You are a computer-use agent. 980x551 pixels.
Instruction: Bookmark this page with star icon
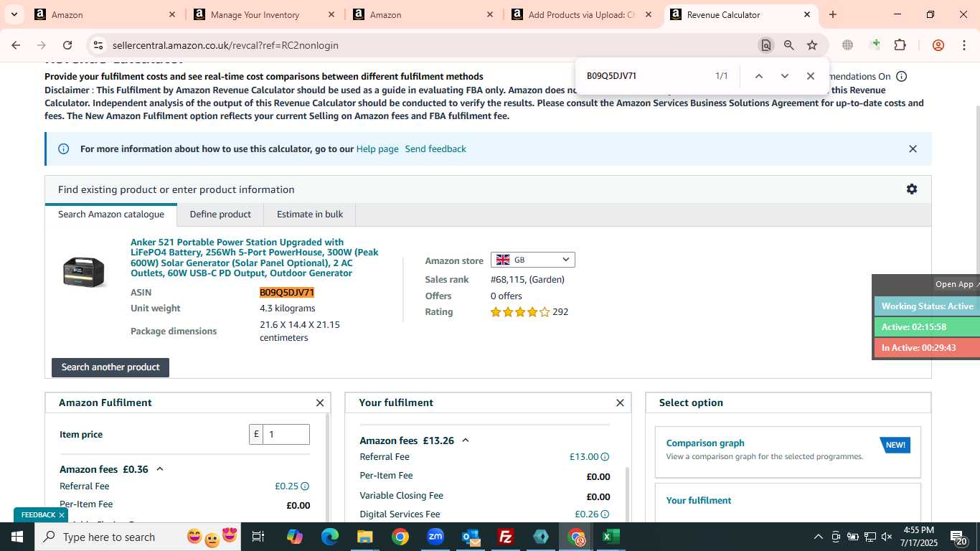[812, 45]
